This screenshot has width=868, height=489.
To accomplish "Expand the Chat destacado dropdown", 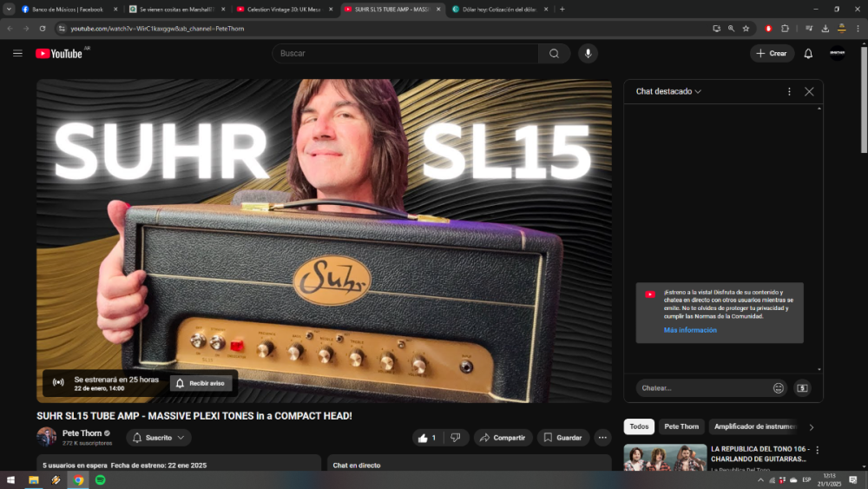I will click(668, 91).
